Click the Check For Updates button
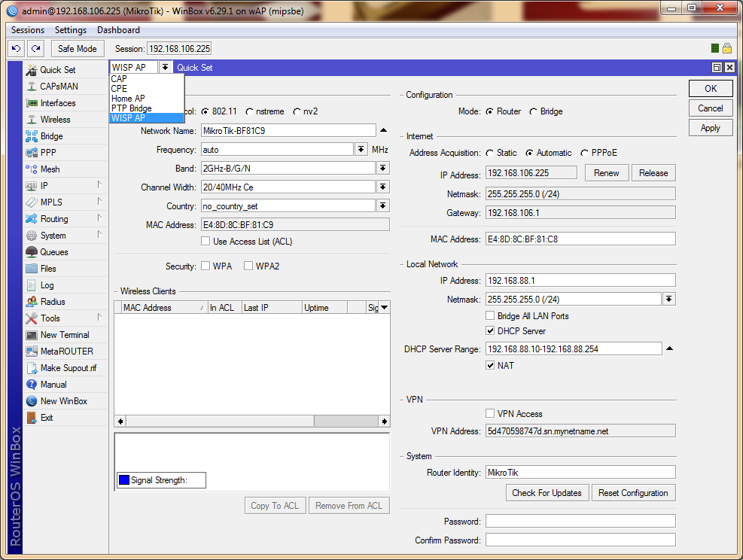 click(547, 493)
